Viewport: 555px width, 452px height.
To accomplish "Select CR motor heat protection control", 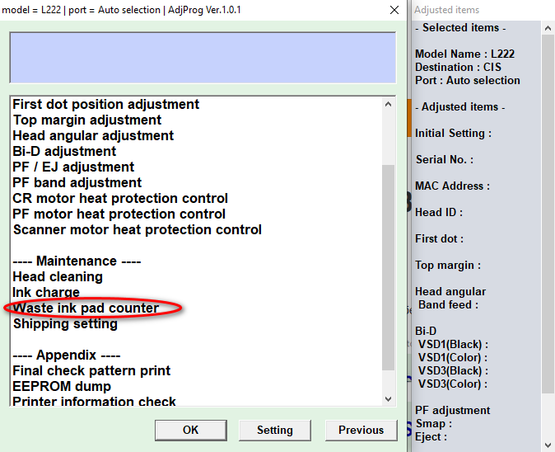I will coord(120,198).
